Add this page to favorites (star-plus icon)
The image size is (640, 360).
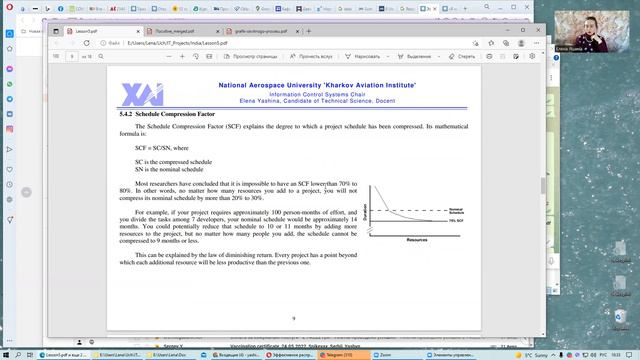click(476, 43)
